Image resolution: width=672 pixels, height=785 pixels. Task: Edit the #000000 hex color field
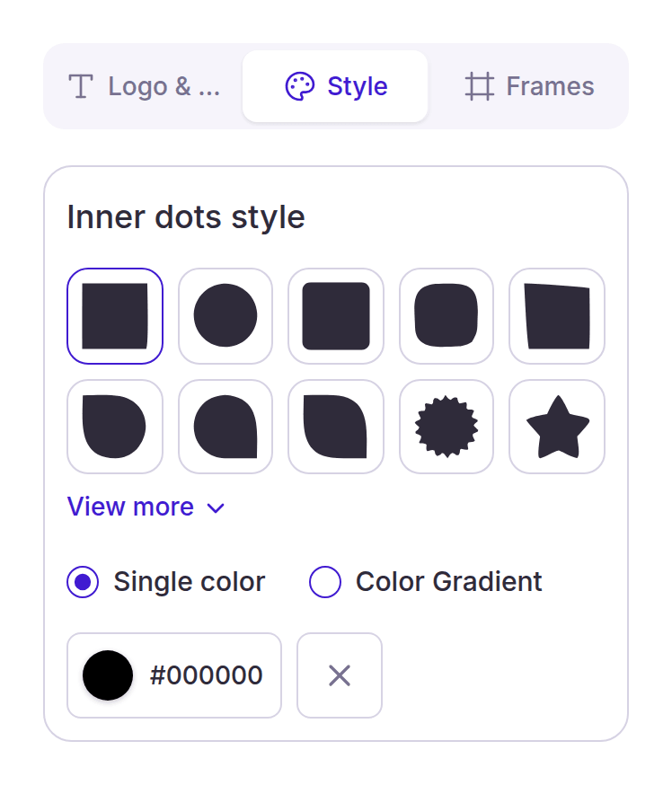point(207,675)
